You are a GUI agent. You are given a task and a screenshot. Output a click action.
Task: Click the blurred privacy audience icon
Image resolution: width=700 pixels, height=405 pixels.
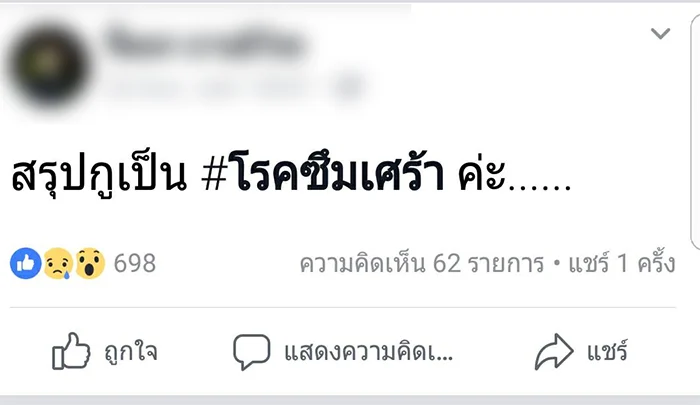tap(349, 87)
